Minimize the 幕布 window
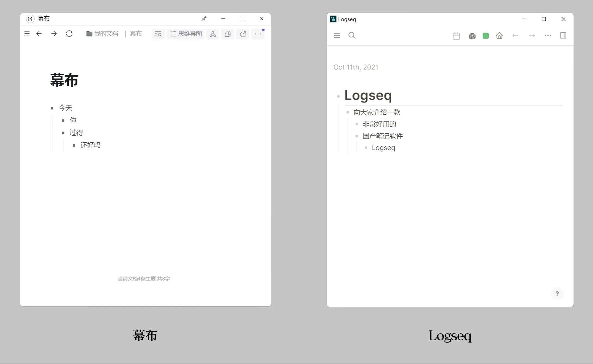The image size is (593, 364). [223, 18]
